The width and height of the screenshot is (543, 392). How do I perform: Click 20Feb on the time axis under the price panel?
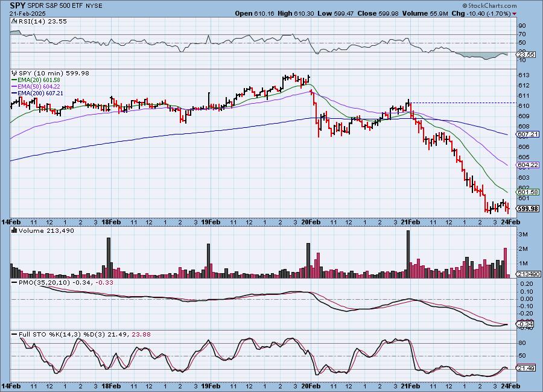tap(311, 222)
